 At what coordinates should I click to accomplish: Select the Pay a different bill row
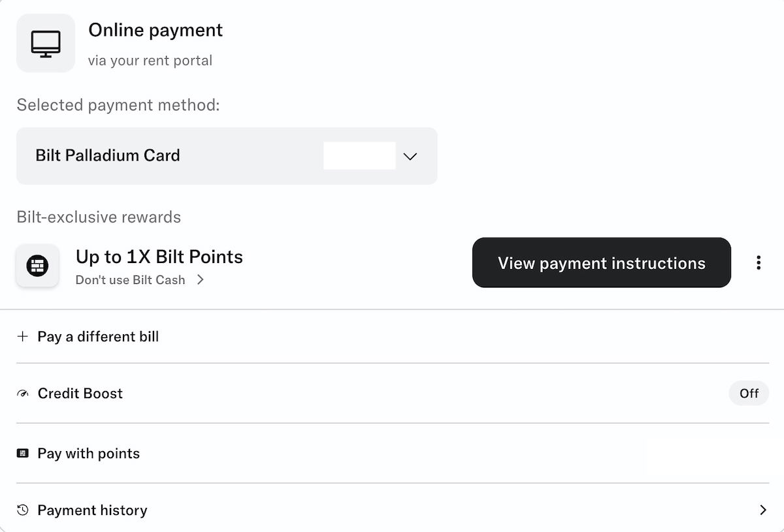pos(98,337)
